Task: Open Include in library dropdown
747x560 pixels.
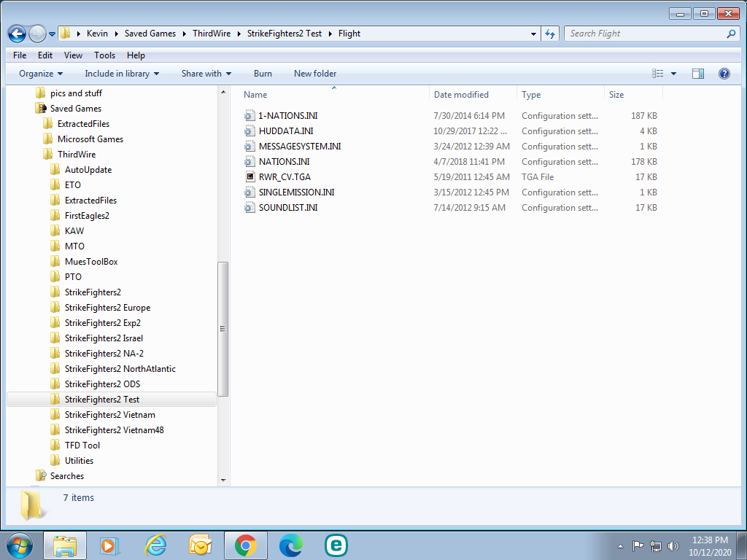Action: (122, 74)
